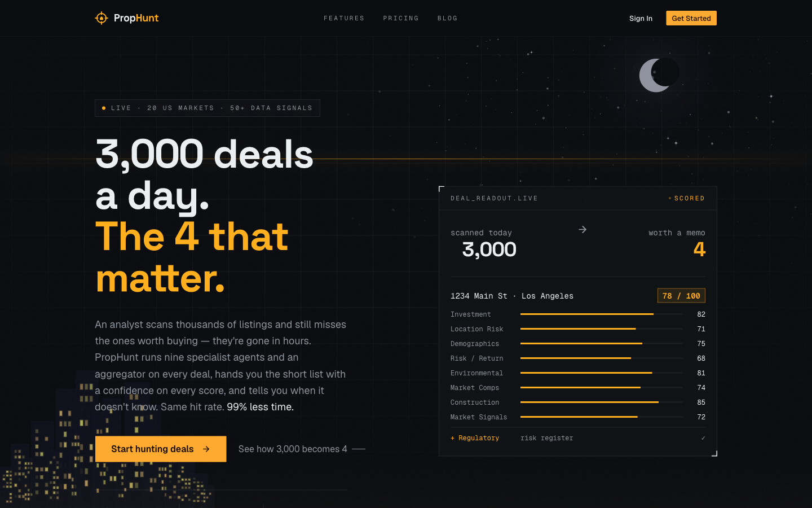The width and height of the screenshot is (812, 508).
Task: Click the PropHunt crosshair logo icon
Action: pyautogui.click(x=101, y=18)
